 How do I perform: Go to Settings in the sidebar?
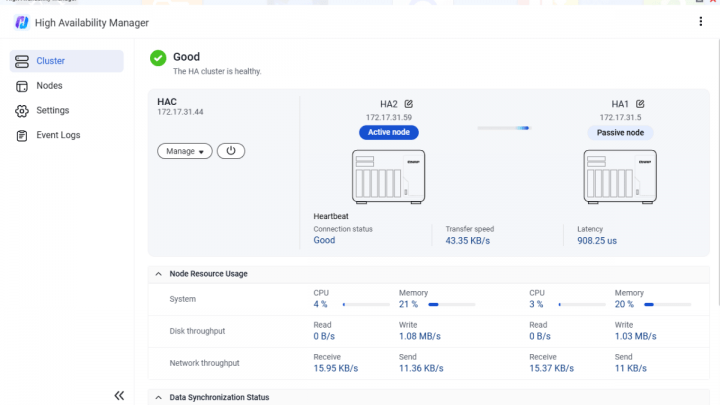[x=52, y=110]
